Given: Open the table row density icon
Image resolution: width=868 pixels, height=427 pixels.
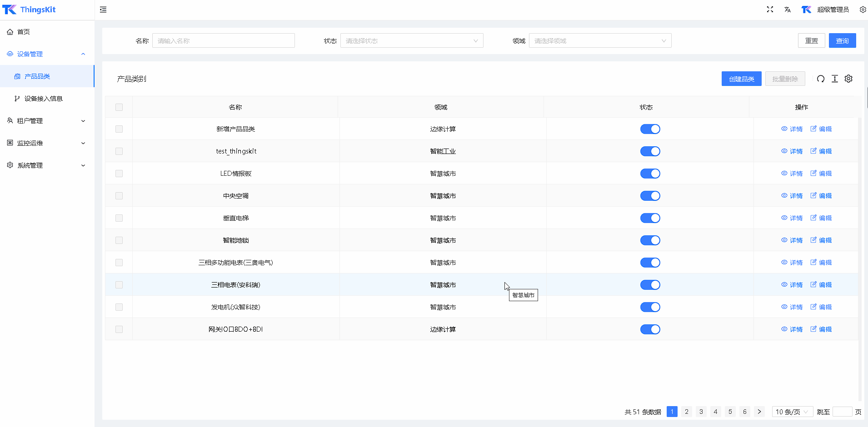Looking at the screenshot, I should pos(835,79).
